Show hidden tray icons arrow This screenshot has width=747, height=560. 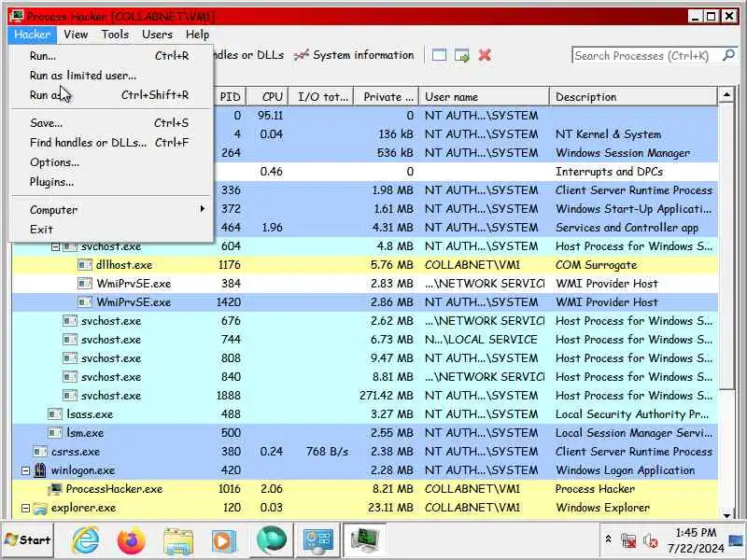point(609,539)
